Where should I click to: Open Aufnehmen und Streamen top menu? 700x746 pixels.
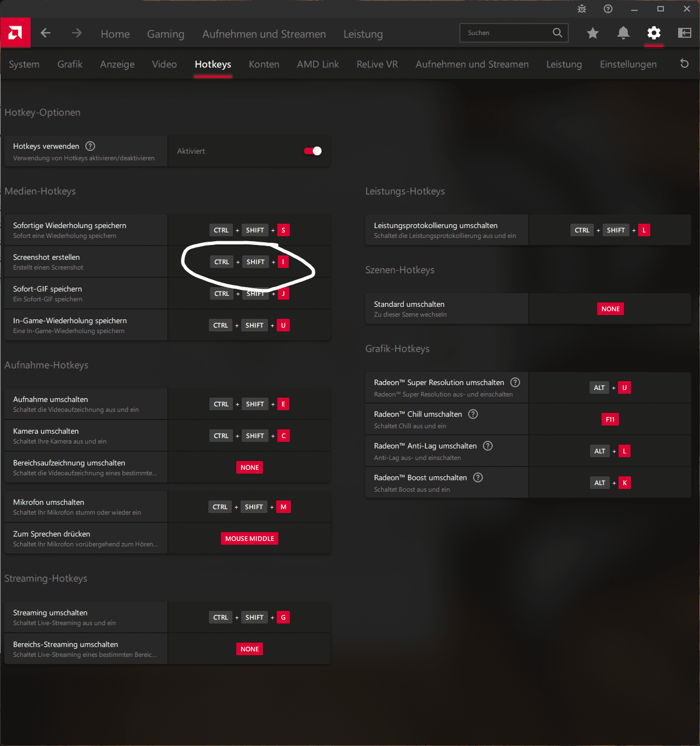click(264, 34)
